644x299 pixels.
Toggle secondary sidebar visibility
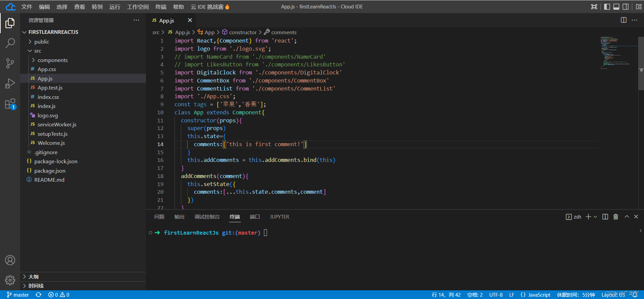coord(626,7)
